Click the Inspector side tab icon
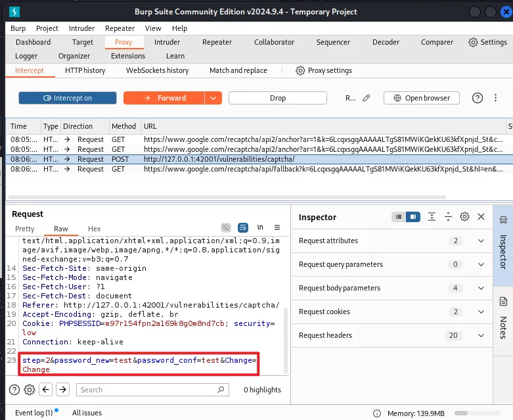Viewport: 513px width, 420px height. pyautogui.click(x=503, y=220)
